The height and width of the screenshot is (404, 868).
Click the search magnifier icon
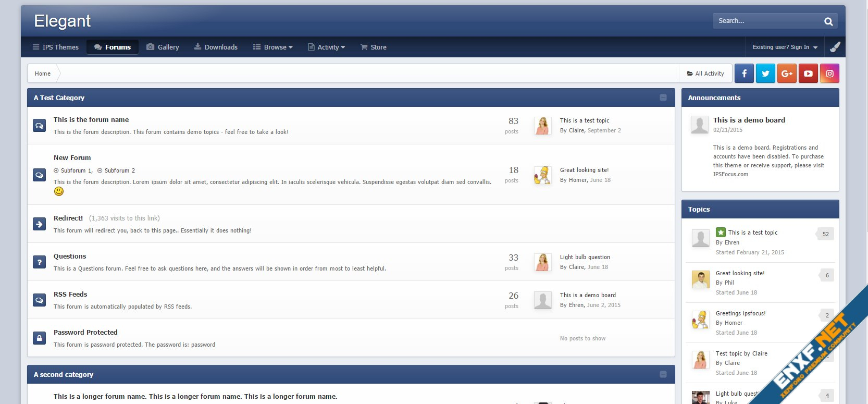click(x=828, y=21)
